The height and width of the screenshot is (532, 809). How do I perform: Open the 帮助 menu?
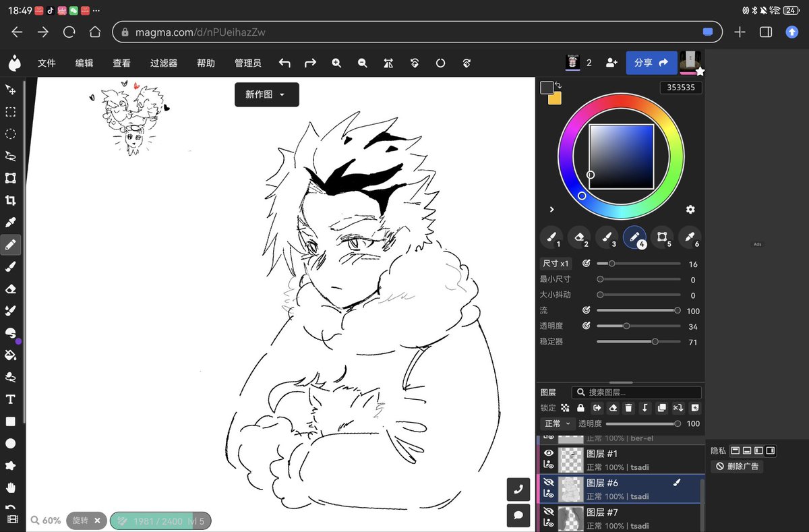(x=206, y=63)
